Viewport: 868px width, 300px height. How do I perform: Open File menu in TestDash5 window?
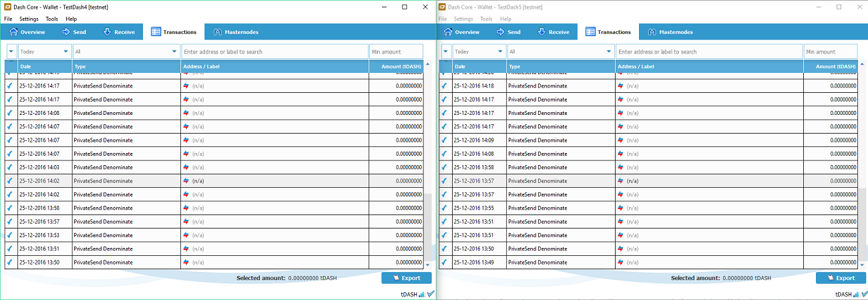[x=442, y=19]
